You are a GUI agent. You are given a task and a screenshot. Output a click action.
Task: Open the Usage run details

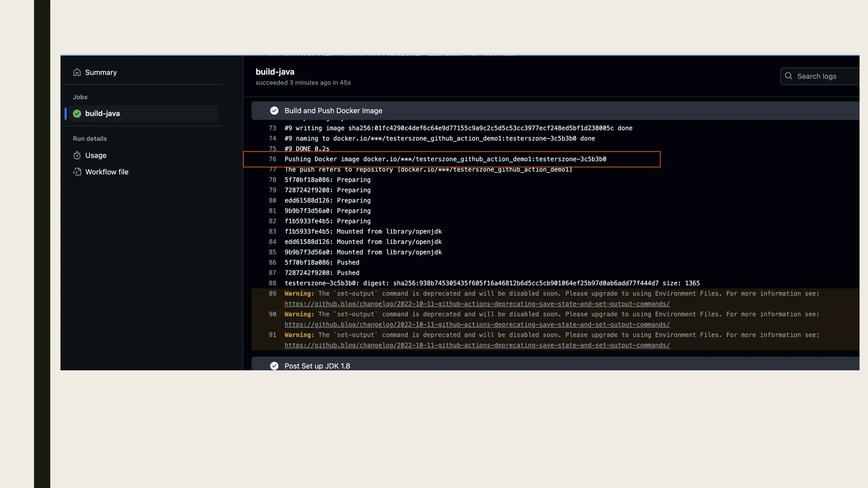96,155
